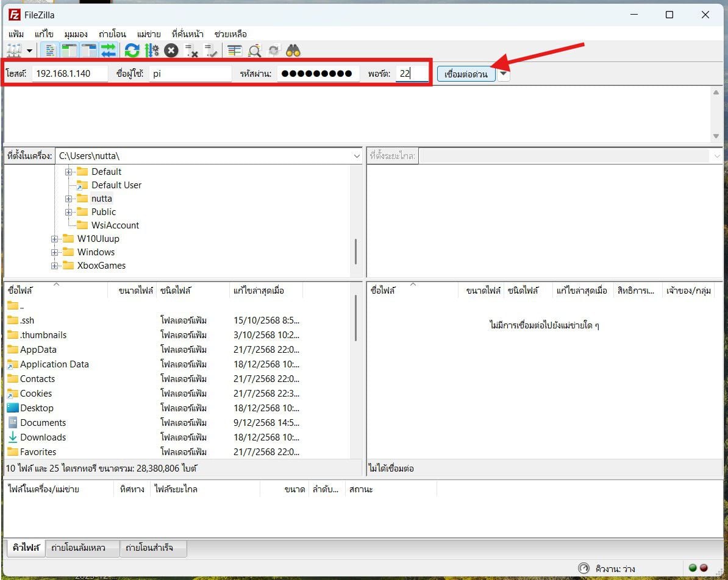Expand the W10UIuup folder node
Image resolution: width=728 pixels, height=580 pixels.
tap(55, 239)
